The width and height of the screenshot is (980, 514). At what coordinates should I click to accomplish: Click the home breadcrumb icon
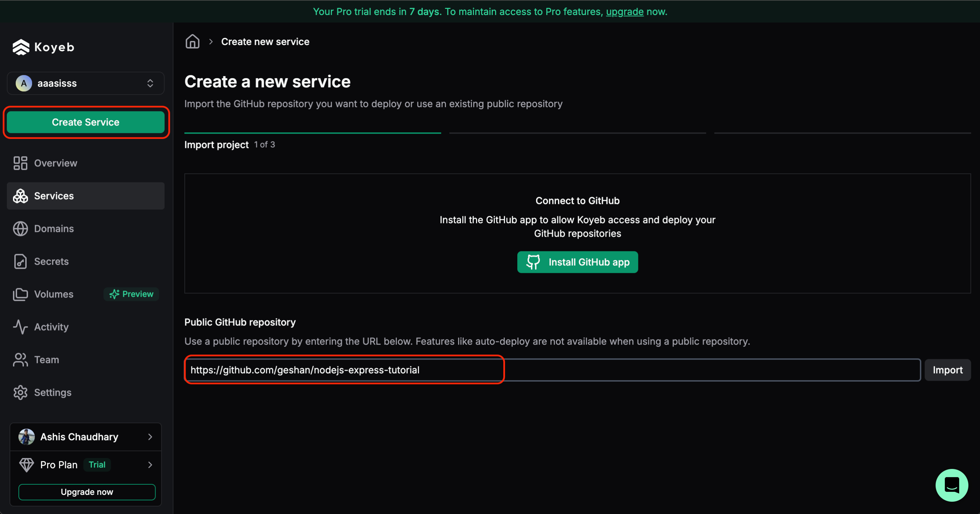coord(192,41)
